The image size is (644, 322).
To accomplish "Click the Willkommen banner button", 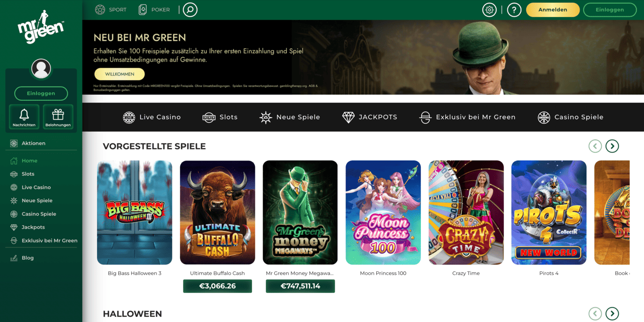I will pyautogui.click(x=120, y=74).
